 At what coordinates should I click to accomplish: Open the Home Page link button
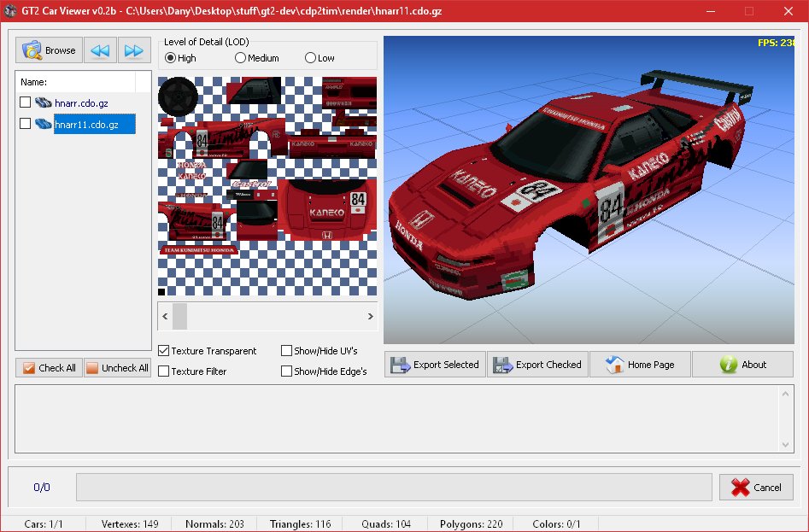(x=640, y=365)
